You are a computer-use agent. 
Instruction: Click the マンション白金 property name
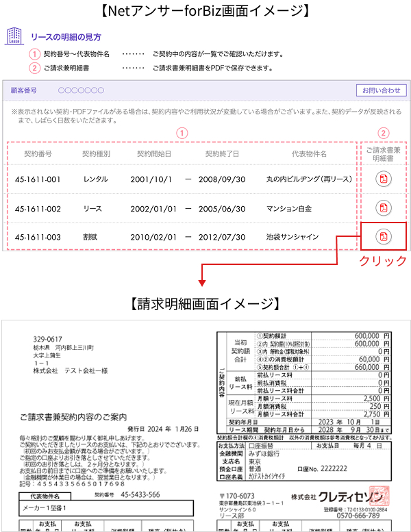290,208
